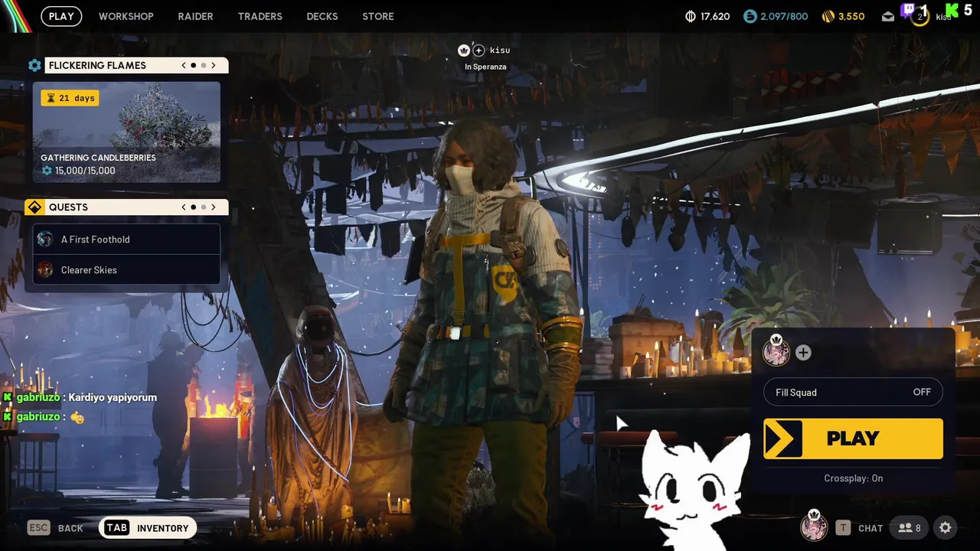Click the FLICKERING FLAMES header title
980x551 pixels.
coord(97,66)
